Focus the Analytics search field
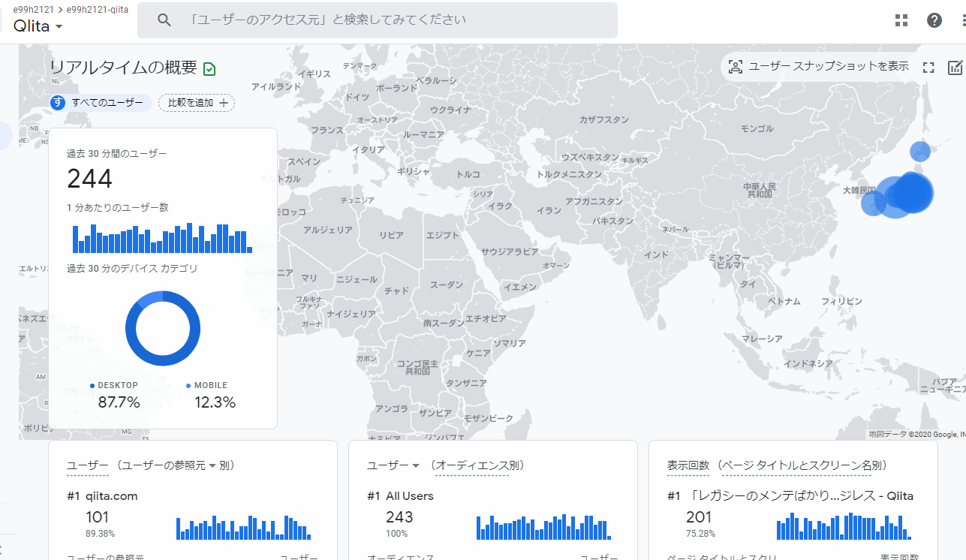The height and width of the screenshot is (560, 966). 377,20
